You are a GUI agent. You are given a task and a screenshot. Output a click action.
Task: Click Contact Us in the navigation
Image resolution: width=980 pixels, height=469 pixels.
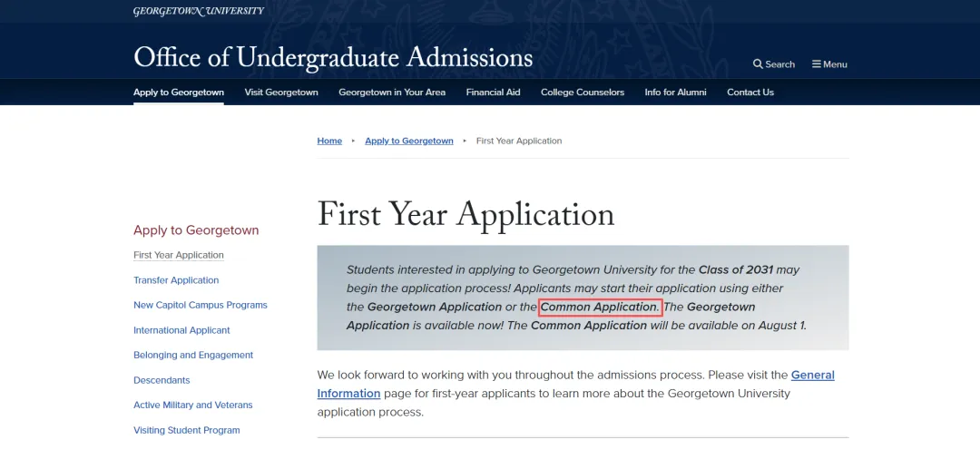pyautogui.click(x=750, y=92)
